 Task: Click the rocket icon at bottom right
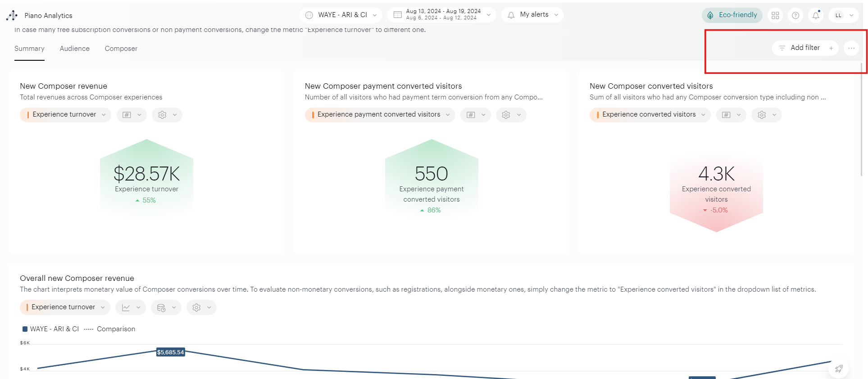point(838,369)
